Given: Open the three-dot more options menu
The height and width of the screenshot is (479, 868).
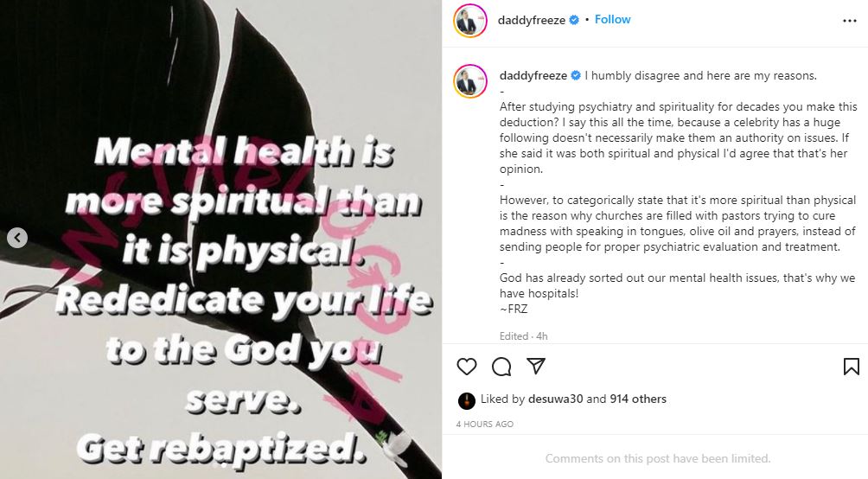Looking at the screenshot, I should (850, 21).
